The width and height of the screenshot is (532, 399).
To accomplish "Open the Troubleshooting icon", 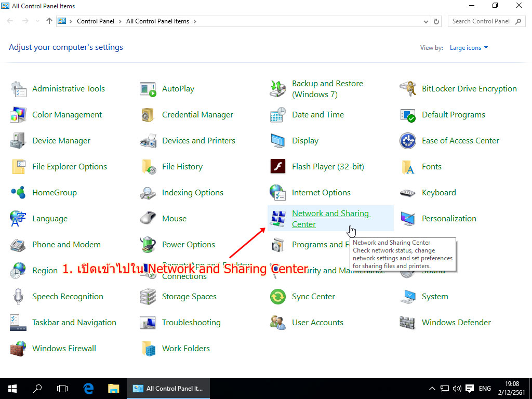I will (148, 323).
